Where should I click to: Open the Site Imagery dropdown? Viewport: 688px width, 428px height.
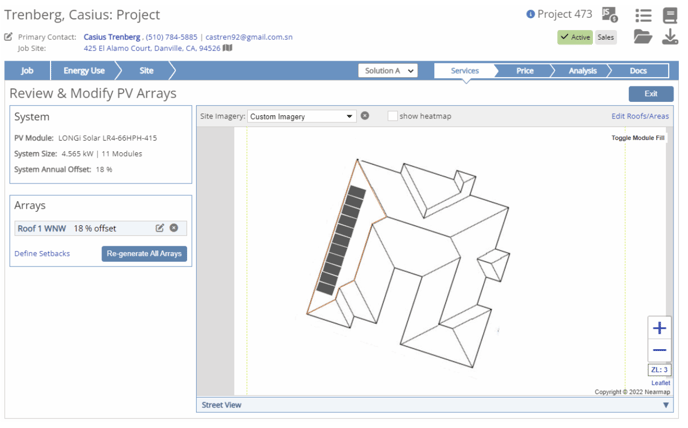click(302, 116)
